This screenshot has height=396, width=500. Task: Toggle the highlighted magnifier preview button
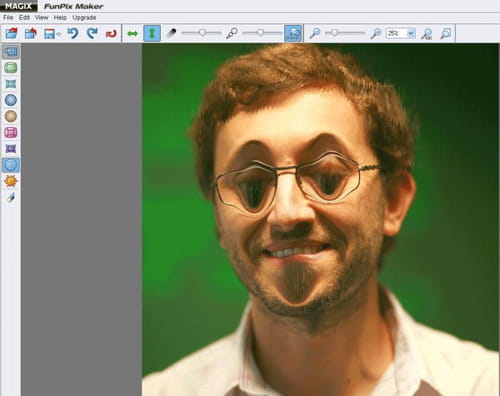pyautogui.click(x=293, y=33)
